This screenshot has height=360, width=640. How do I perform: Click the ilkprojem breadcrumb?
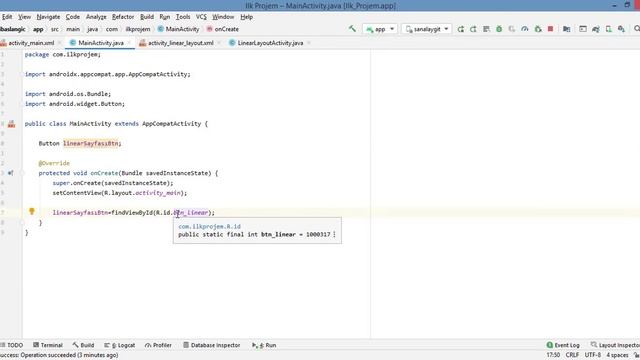pyautogui.click(x=138, y=29)
